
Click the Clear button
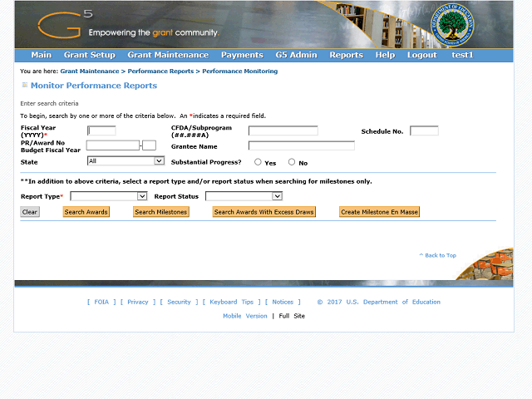pyautogui.click(x=30, y=212)
